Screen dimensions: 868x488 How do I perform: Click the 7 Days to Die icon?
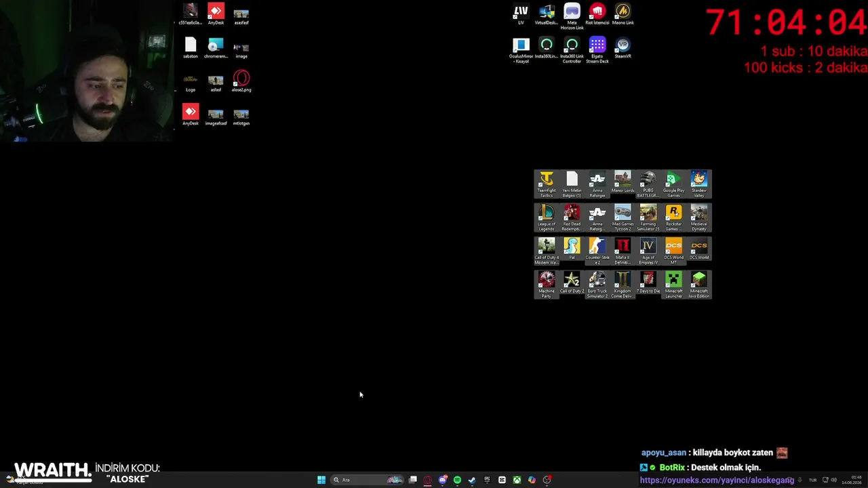coord(648,283)
